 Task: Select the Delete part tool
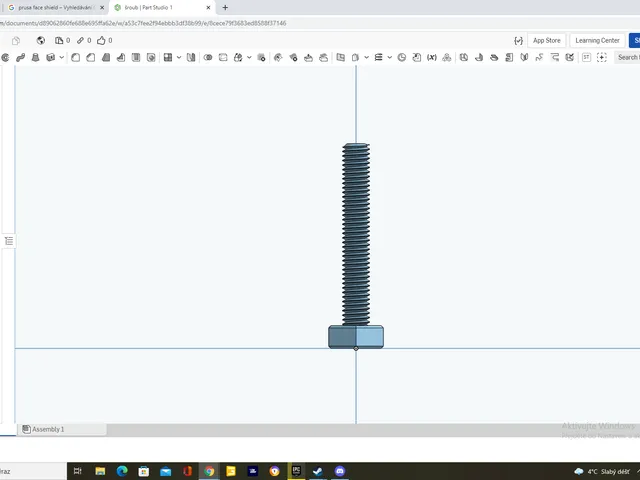[262, 58]
